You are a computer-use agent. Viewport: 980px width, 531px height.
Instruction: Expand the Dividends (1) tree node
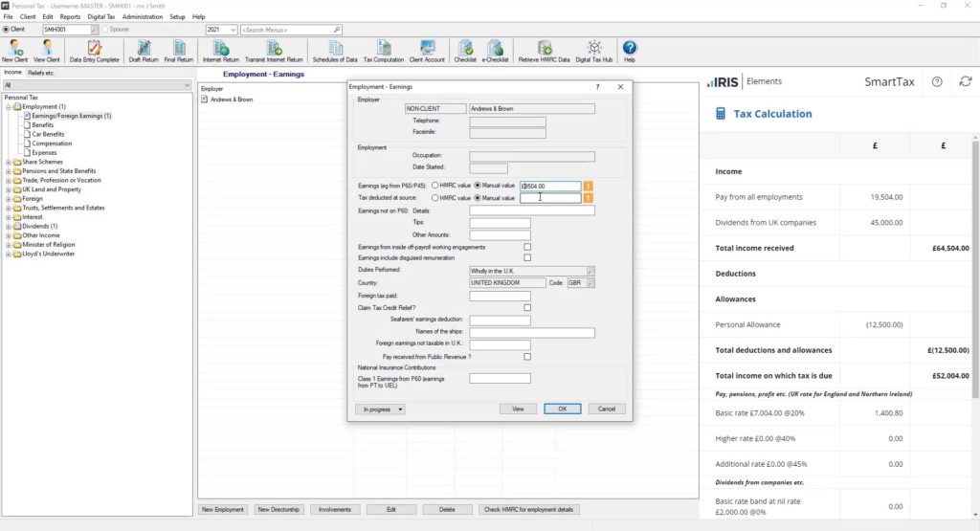pyautogui.click(x=9, y=226)
